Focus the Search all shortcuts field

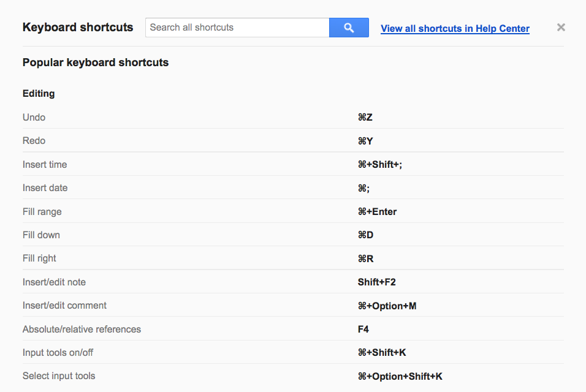coord(237,28)
